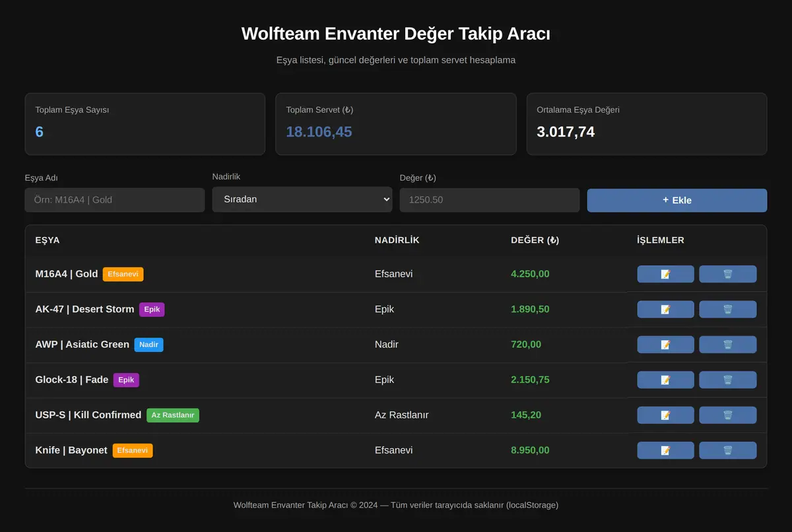Click the Toplam Servet card label
The height and width of the screenshot is (532, 792).
click(x=319, y=110)
